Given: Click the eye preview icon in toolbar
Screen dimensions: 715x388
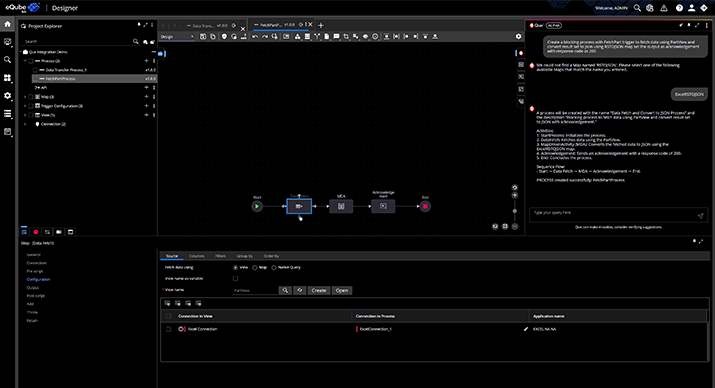Looking at the screenshot, I should pyautogui.click(x=365, y=36).
